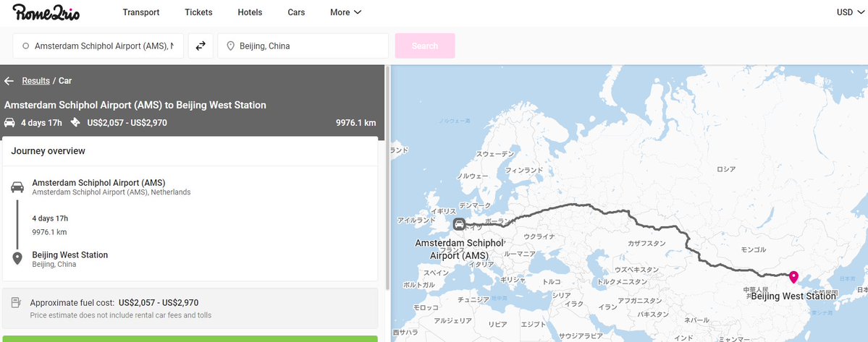Click the 4 days 17h duration in journey overview
The height and width of the screenshot is (342, 868).
50,218
